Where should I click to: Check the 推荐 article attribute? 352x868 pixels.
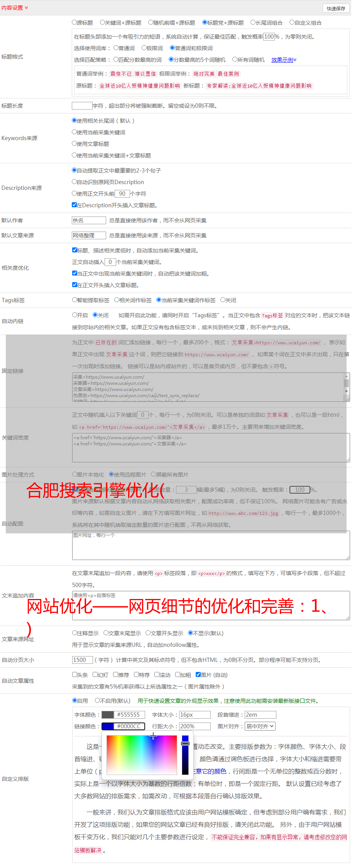pyautogui.click(x=115, y=675)
